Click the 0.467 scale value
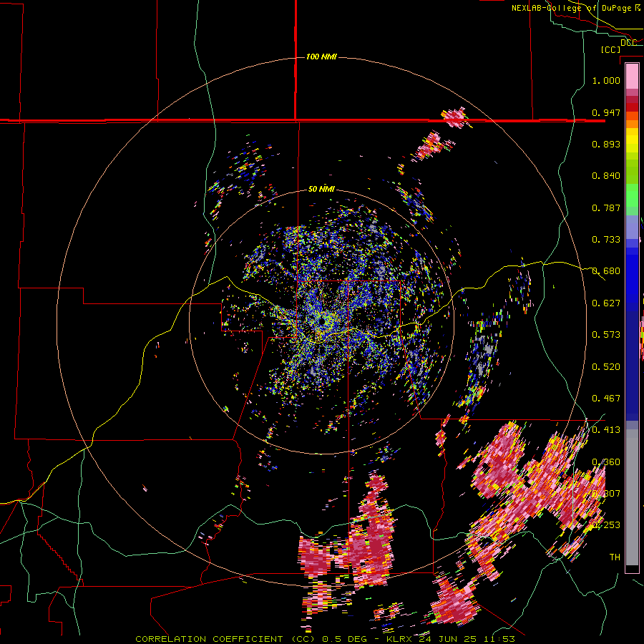This screenshot has width=644, height=644. click(606, 399)
